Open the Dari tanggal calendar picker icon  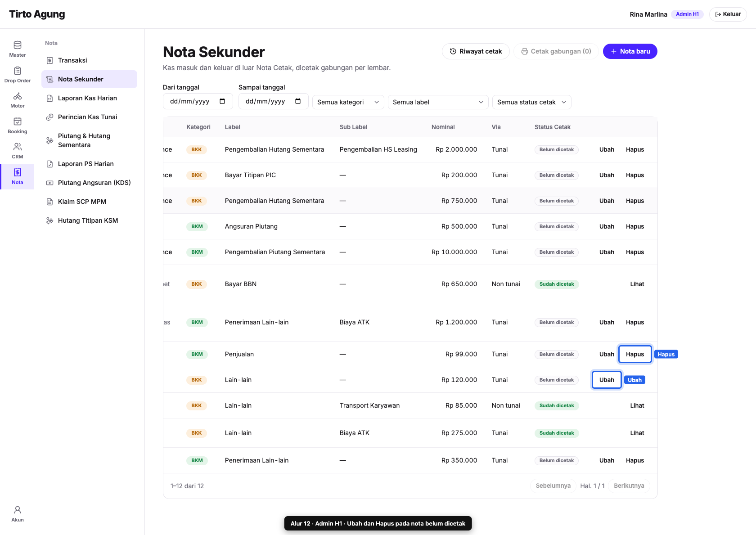[222, 101]
